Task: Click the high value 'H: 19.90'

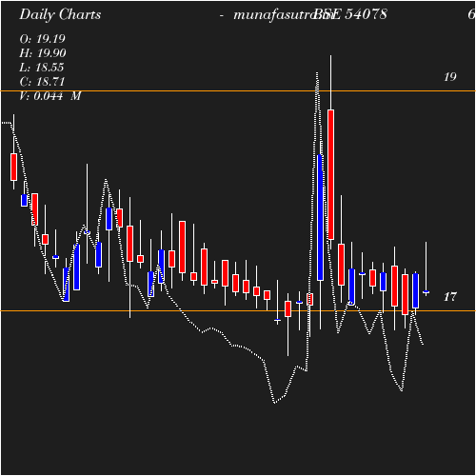Action: click(x=43, y=53)
